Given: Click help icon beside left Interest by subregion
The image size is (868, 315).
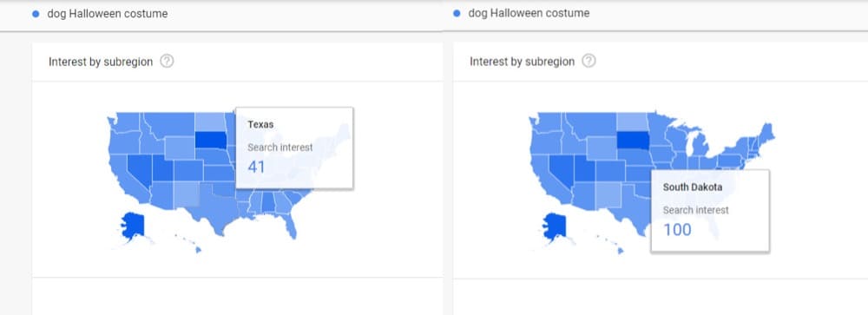Looking at the screenshot, I should pos(167,62).
